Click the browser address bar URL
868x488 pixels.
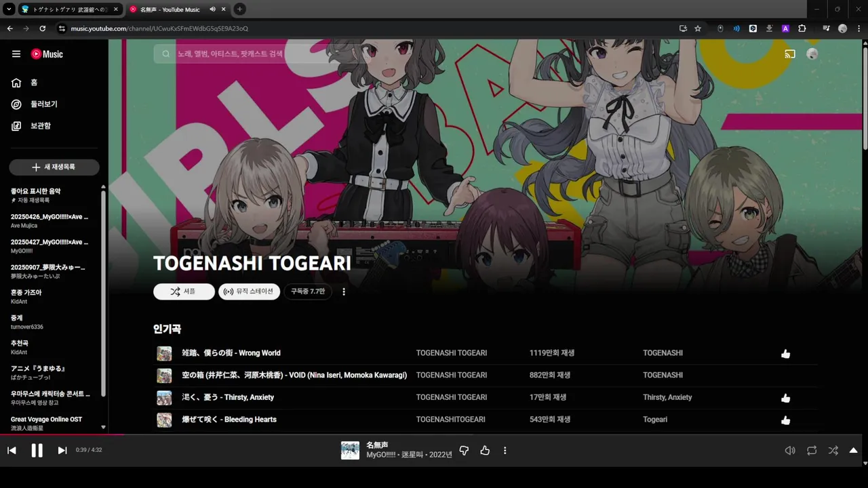tap(159, 28)
